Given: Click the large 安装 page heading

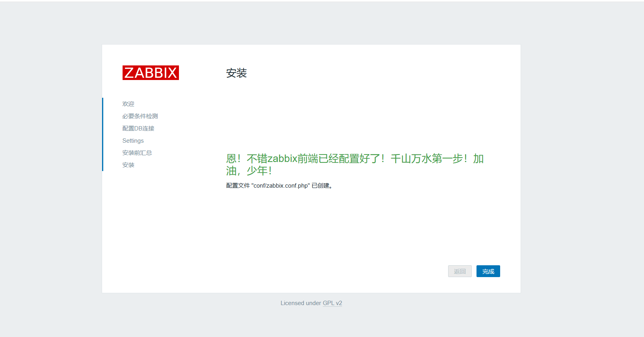Looking at the screenshot, I should 236,73.
